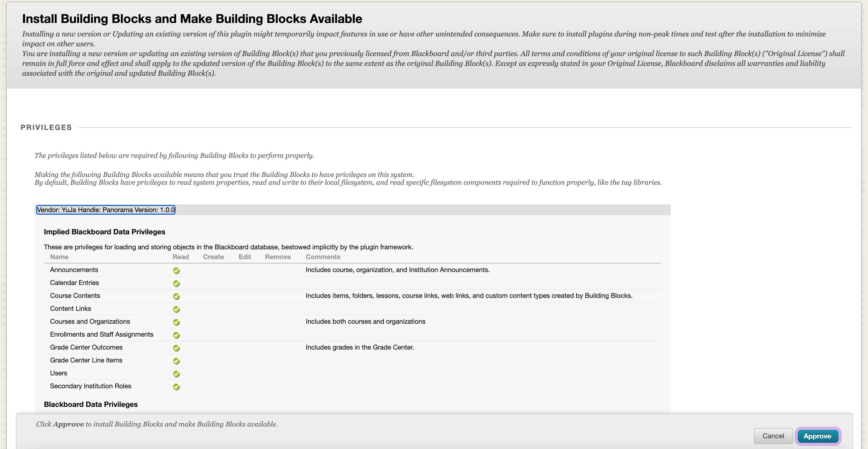Click Content Links read checkmark icon
This screenshot has width=868, height=449.
pyautogui.click(x=176, y=309)
